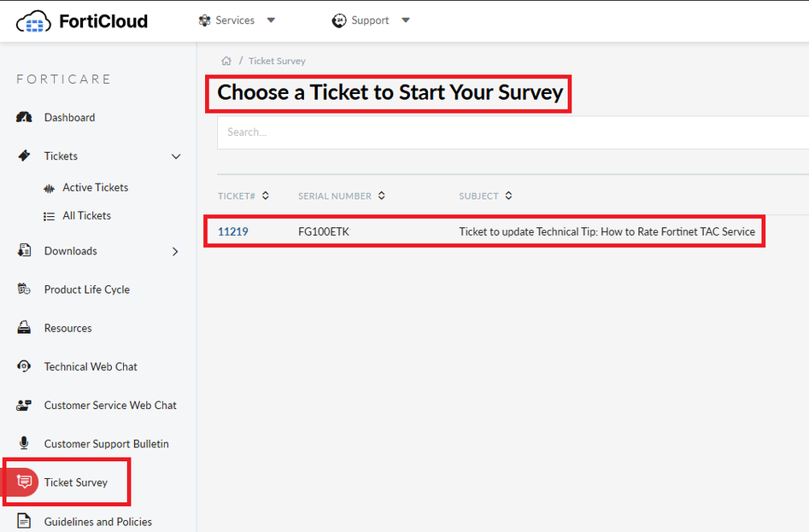Click the red Ticket Survey icon
This screenshot has width=809, height=532.
[25, 482]
